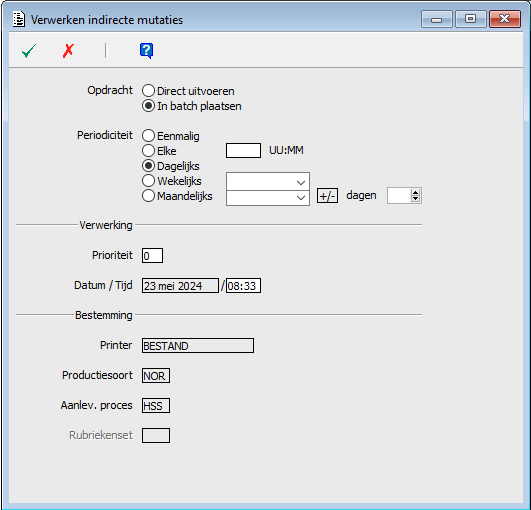Click the UU:MM time input field
Viewport: 531px width, 510px height.
pos(243,150)
